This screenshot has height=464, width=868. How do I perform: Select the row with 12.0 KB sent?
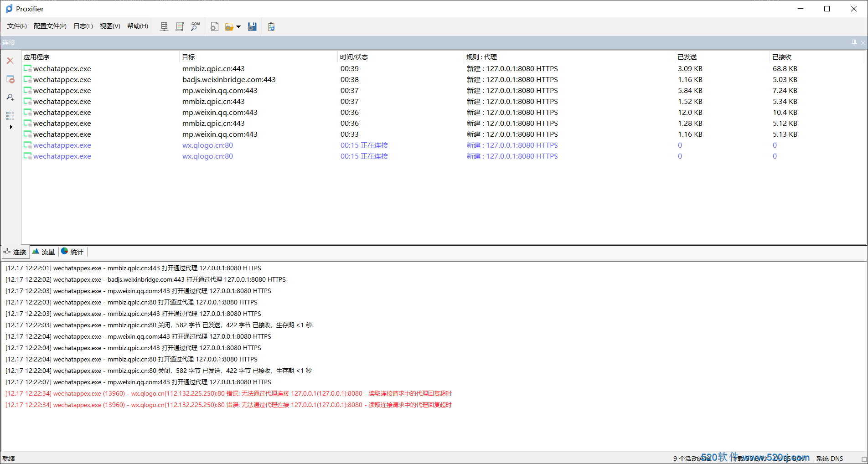443,113
